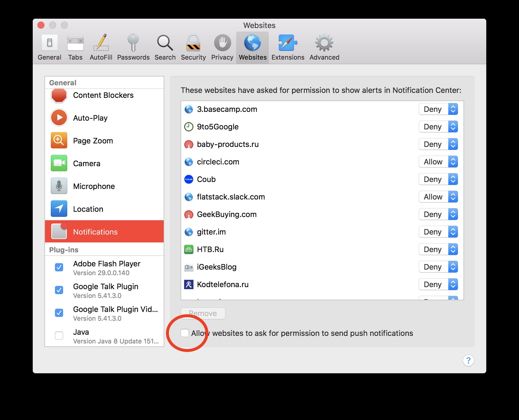Open the AutoFill pencil icon
Viewport: 519px width, 420px height.
click(x=101, y=43)
